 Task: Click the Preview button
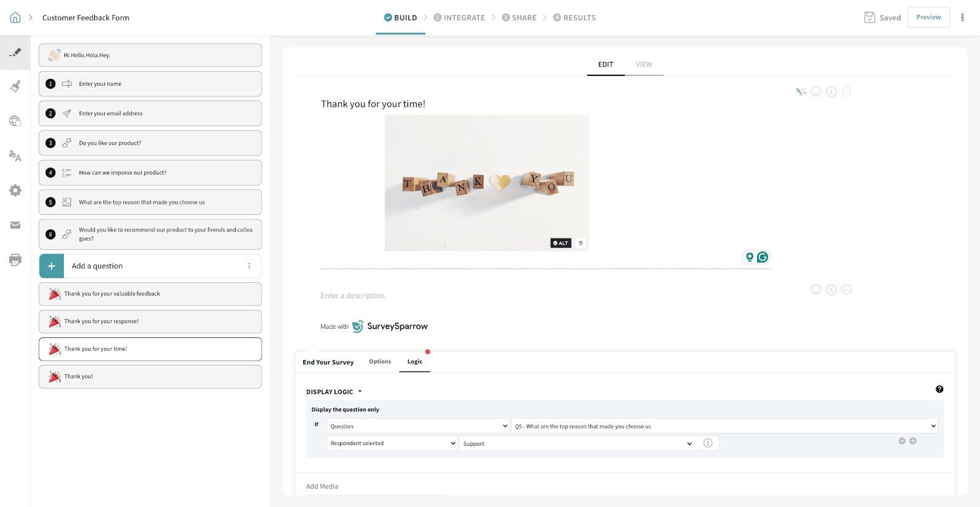[x=928, y=17]
